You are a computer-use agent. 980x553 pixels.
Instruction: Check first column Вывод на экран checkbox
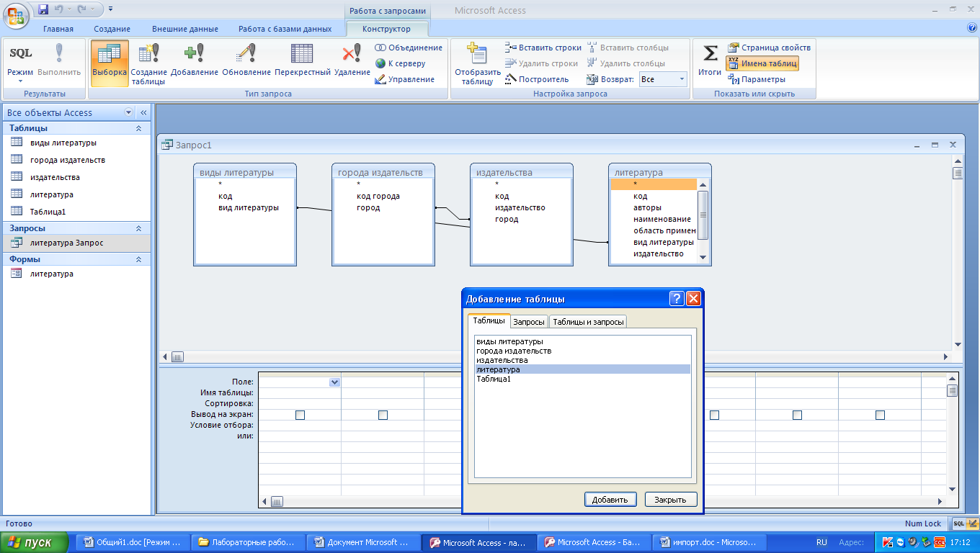click(300, 415)
